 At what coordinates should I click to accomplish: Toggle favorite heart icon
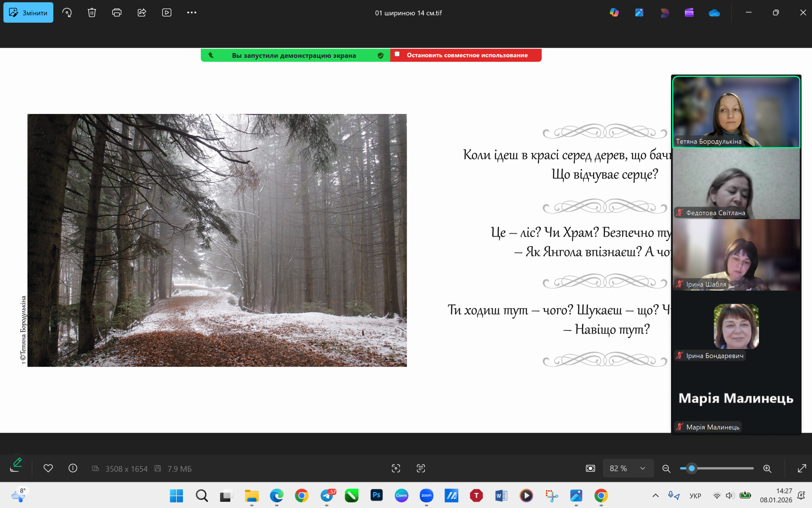tap(48, 468)
